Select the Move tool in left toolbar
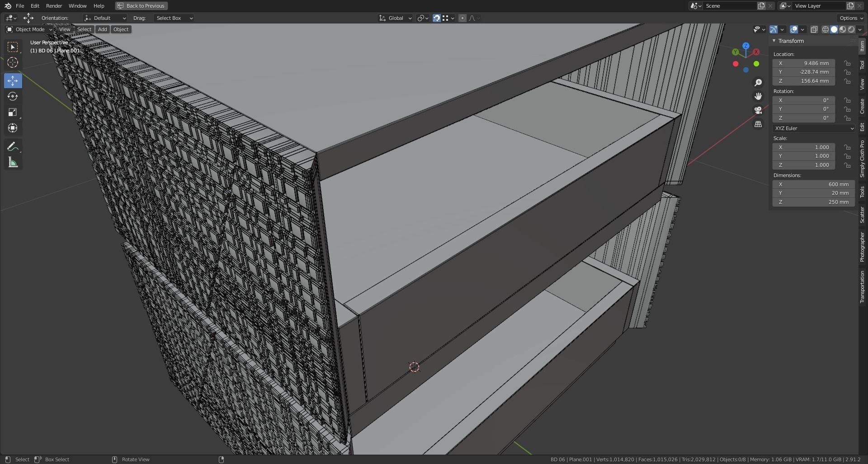Viewport: 868px width, 464px height. click(13, 81)
